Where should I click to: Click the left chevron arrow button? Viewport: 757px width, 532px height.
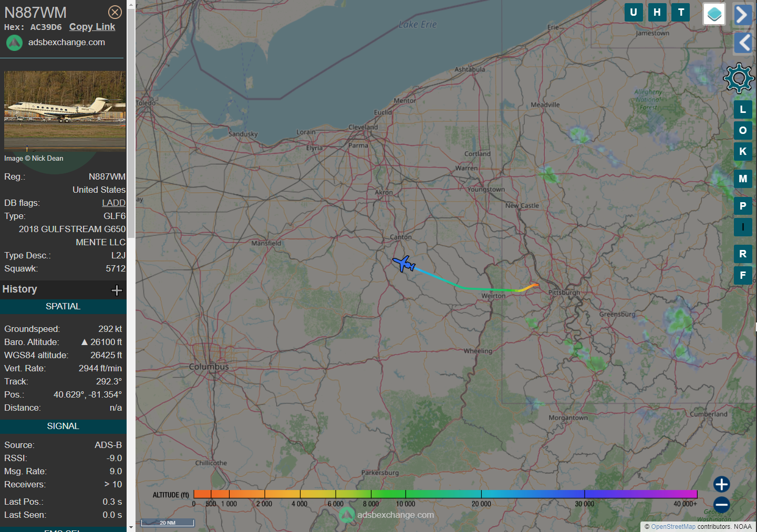(x=743, y=43)
